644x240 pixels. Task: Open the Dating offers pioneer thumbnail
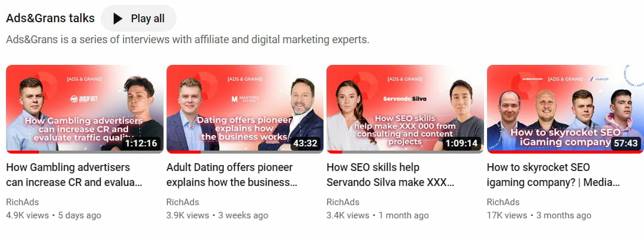(245, 109)
